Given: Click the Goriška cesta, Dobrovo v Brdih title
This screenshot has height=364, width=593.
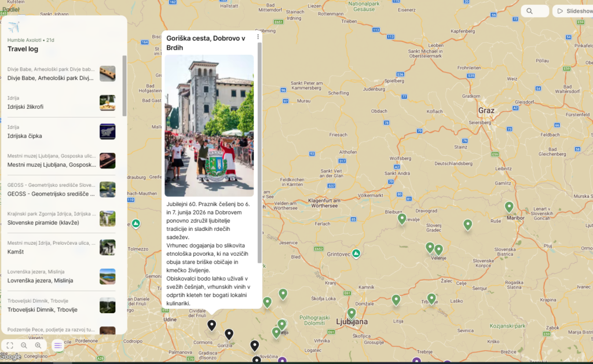Looking at the screenshot, I should [x=206, y=43].
